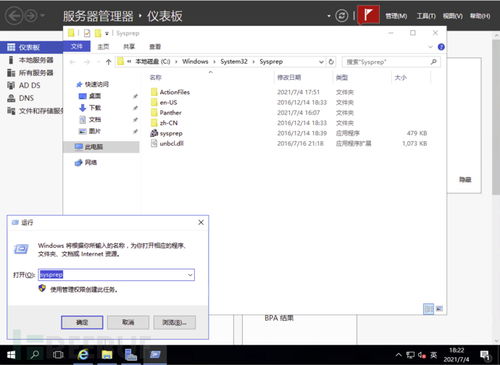This screenshot has height=365, width=500.
Task: Open the 共享 tab in Explorer ribbon
Action: 129,47
